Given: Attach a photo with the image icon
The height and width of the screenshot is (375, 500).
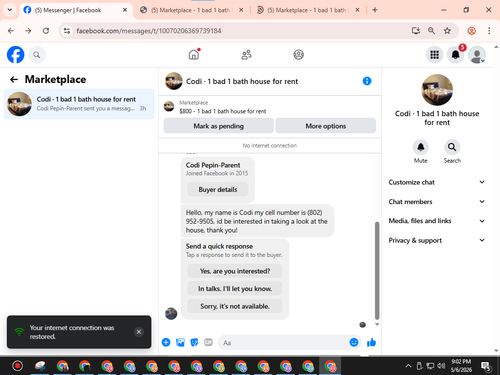Looking at the screenshot, I should click(x=180, y=342).
